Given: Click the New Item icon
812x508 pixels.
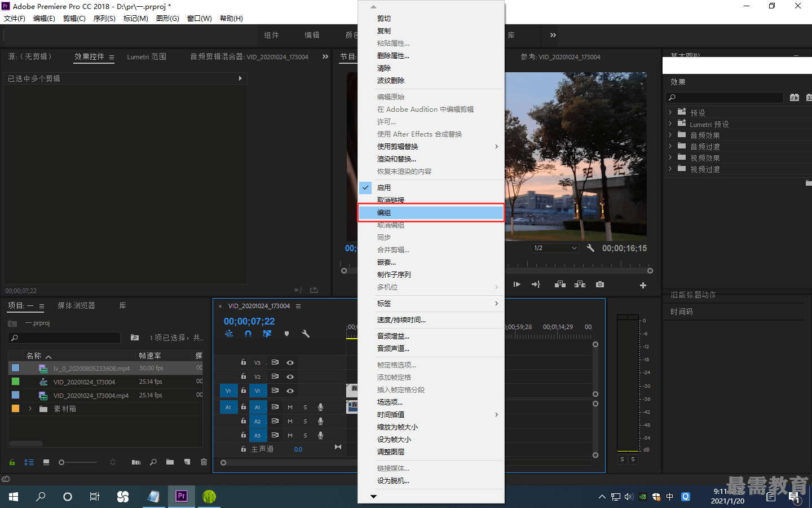Looking at the screenshot, I should [x=187, y=462].
